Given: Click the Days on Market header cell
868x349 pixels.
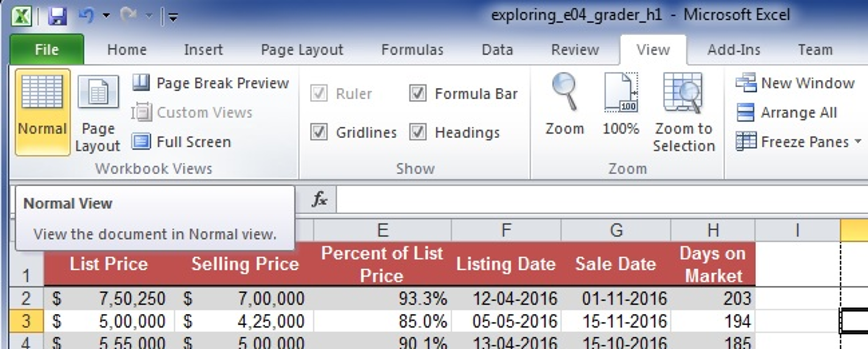Looking at the screenshot, I should click(x=713, y=264).
